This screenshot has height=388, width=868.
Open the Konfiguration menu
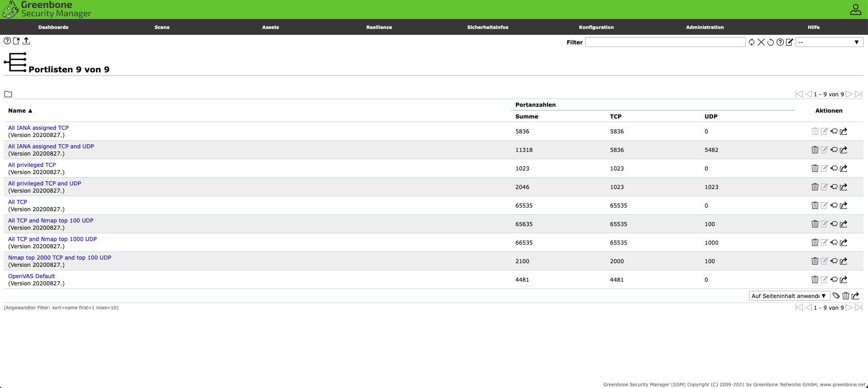click(x=596, y=27)
